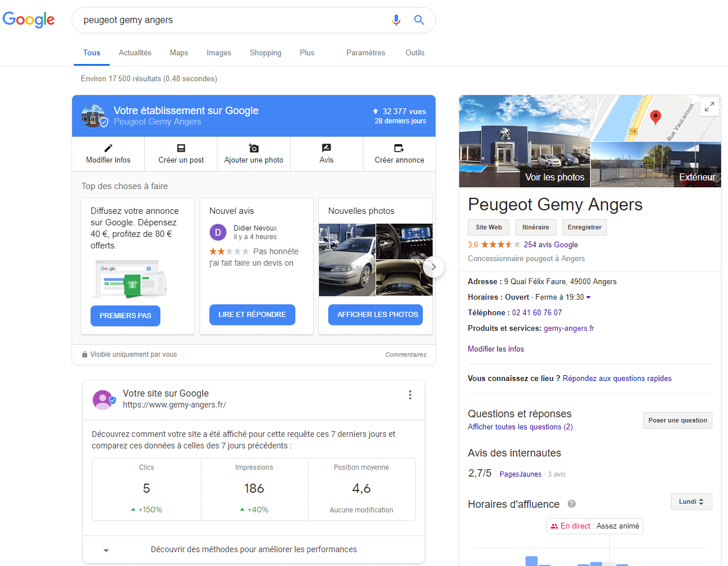Click the help icon beside Horaires d'affluence

(x=572, y=504)
